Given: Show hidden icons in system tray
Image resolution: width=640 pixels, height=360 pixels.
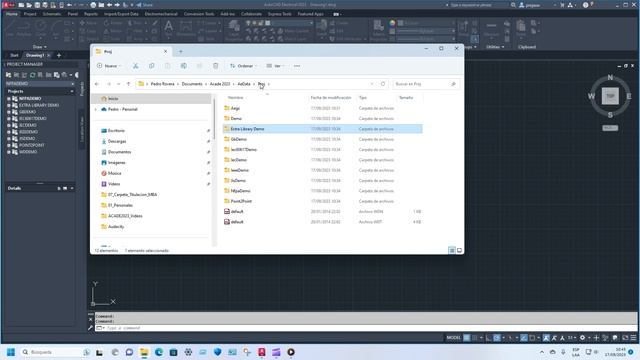Looking at the screenshot, I should point(542,352).
